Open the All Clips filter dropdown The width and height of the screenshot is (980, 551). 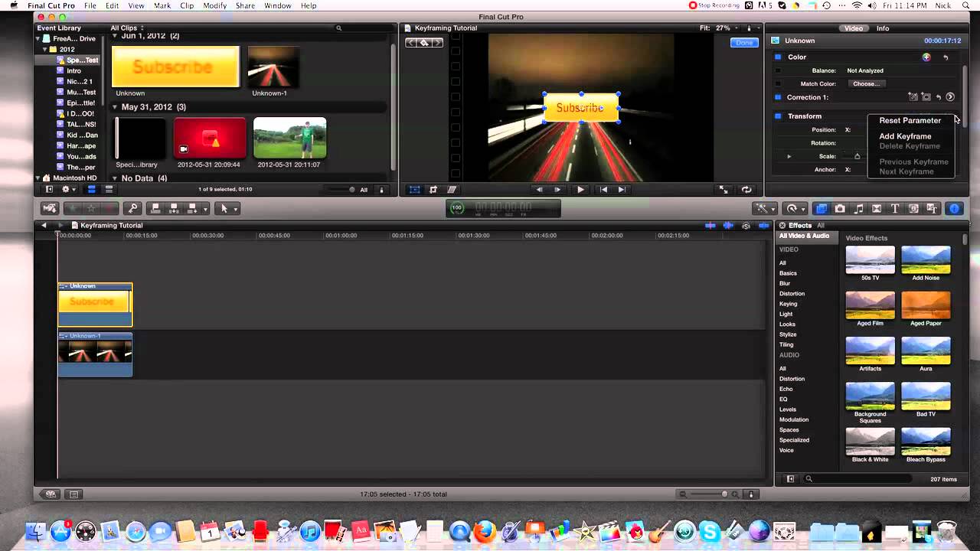click(x=127, y=28)
